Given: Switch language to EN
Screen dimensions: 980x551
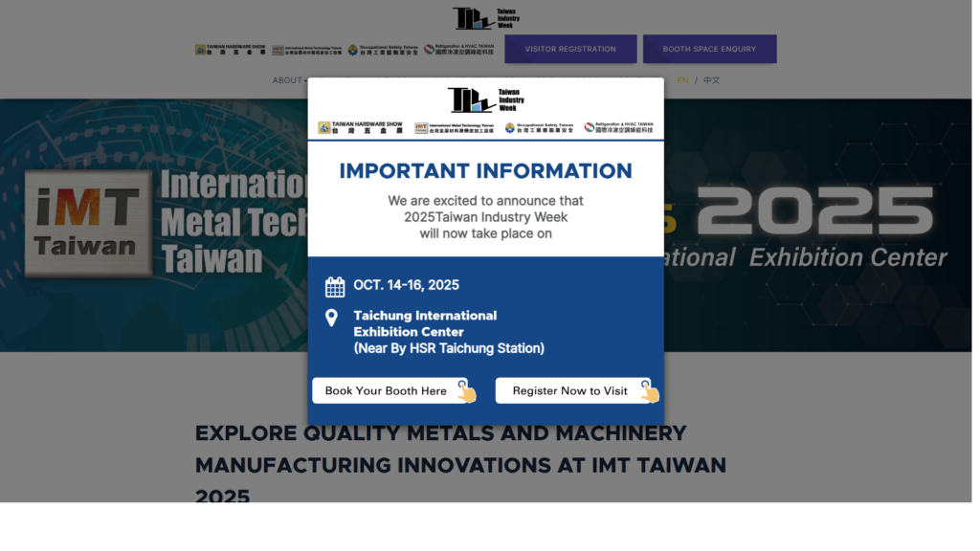Looking at the screenshot, I should [x=682, y=80].
